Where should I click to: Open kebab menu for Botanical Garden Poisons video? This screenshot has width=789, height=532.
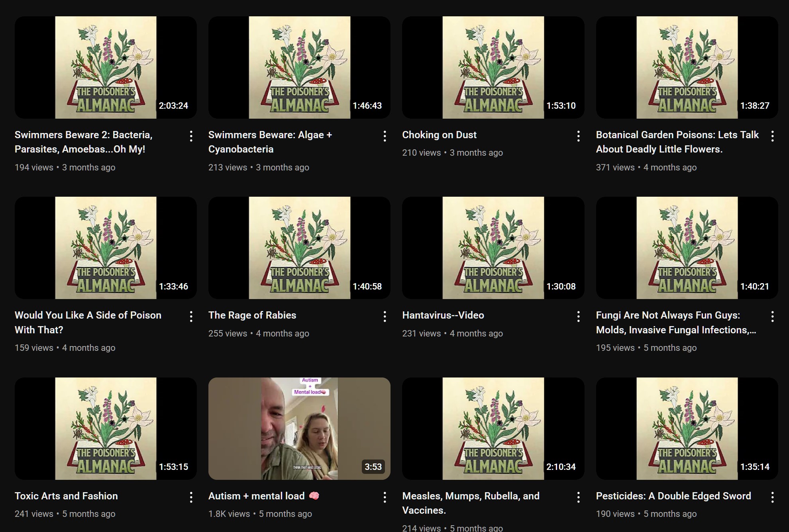772,136
